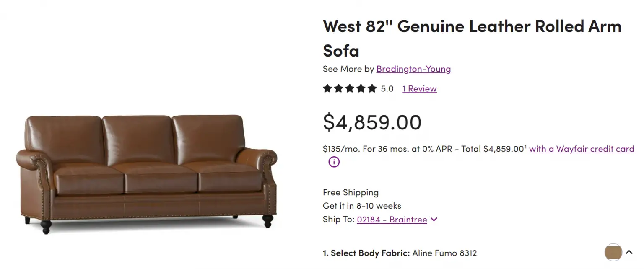This screenshot has height=269, width=644.
Task: Select the Aline Fumo 8312 fabric swatch
Action: point(613,252)
